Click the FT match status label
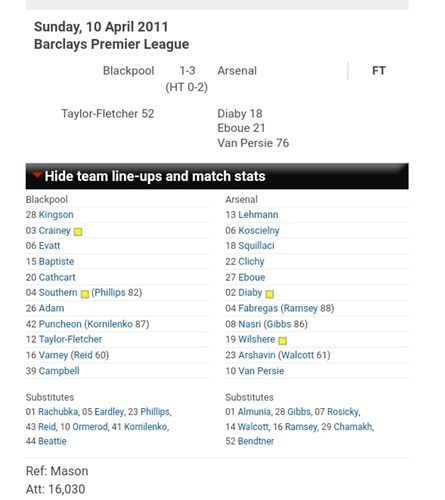Viewport: 445px width, 500px height. 379,71
